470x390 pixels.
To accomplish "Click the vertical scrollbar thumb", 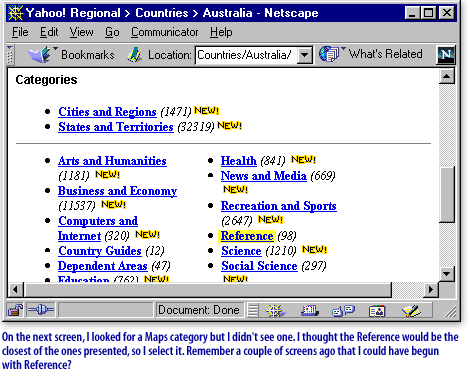I will pyautogui.click(x=447, y=194).
